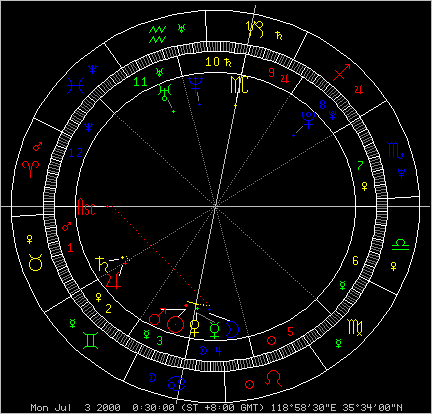The height and width of the screenshot is (414, 432).
Task: Click the red Aries sign symbol
Action: click(x=31, y=169)
